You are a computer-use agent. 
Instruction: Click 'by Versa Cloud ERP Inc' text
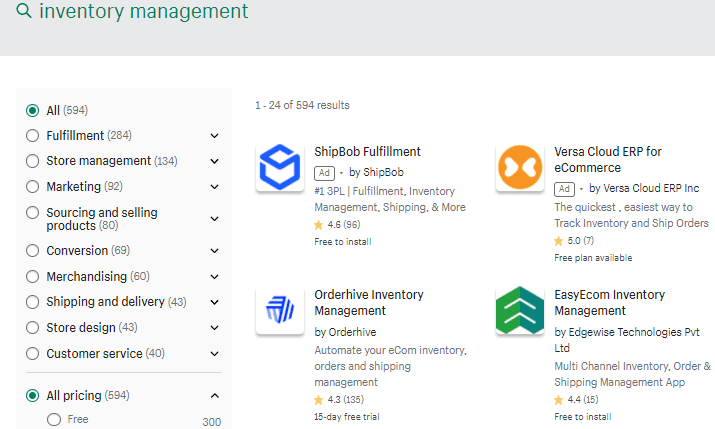pyautogui.click(x=644, y=189)
